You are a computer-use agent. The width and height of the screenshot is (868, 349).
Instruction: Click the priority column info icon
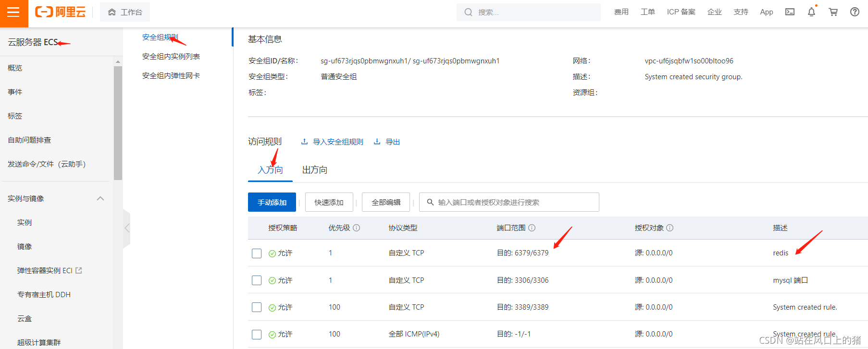point(357,228)
